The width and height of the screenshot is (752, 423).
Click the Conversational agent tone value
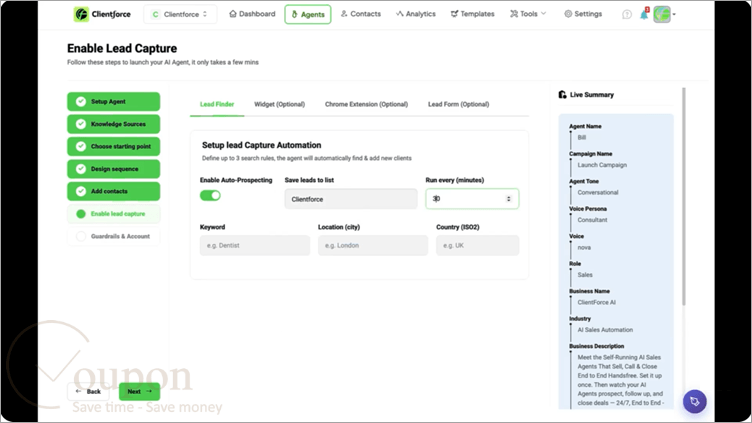(598, 192)
